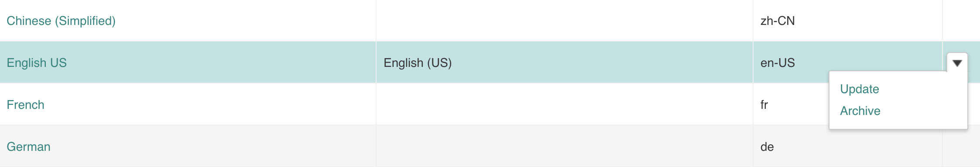Open the French language link
This screenshot has height=167, width=980.
[25, 105]
